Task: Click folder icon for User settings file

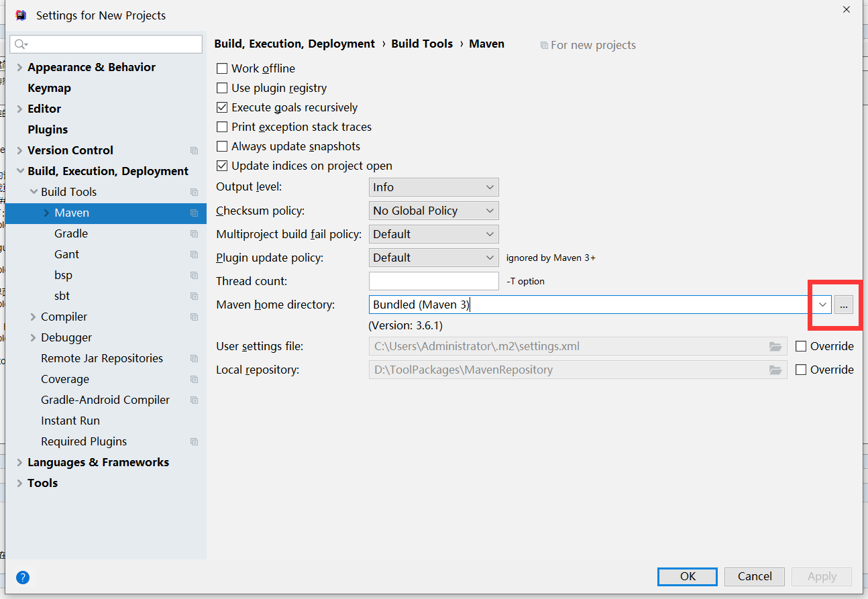Action: (x=775, y=347)
